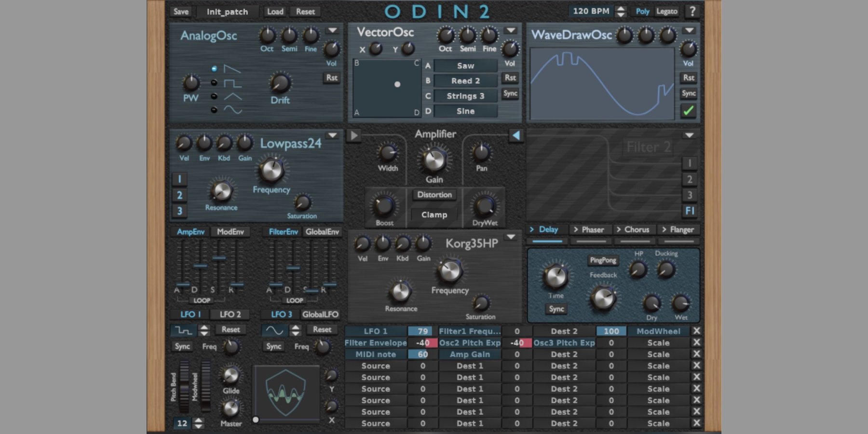Select the sawtooth waveform in AnalogOsc
Viewport: 868px width, 434px height.
point(231,69)
